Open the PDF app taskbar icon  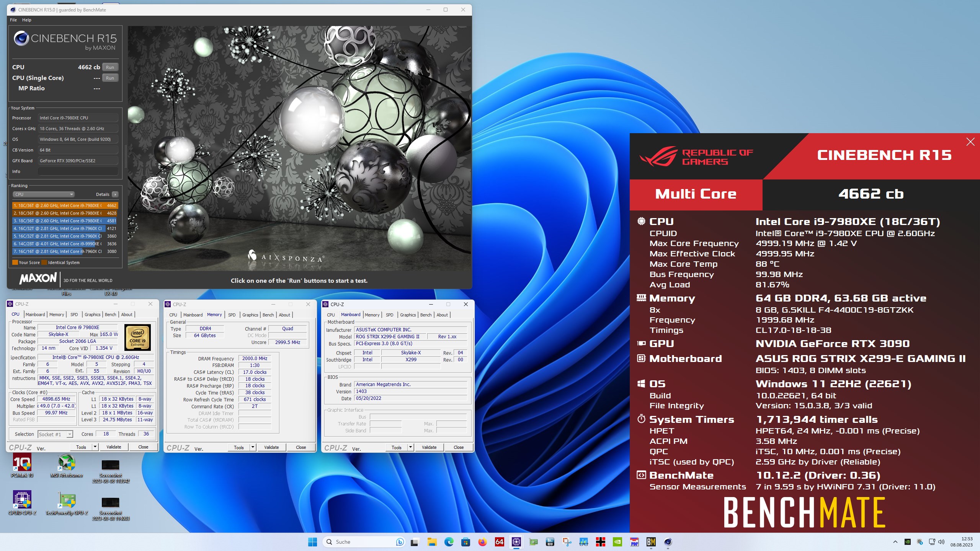point(634,542)
